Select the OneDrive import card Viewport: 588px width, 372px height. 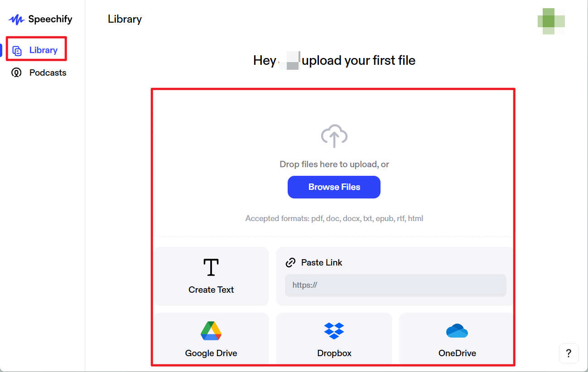click(x=456, y=338)
